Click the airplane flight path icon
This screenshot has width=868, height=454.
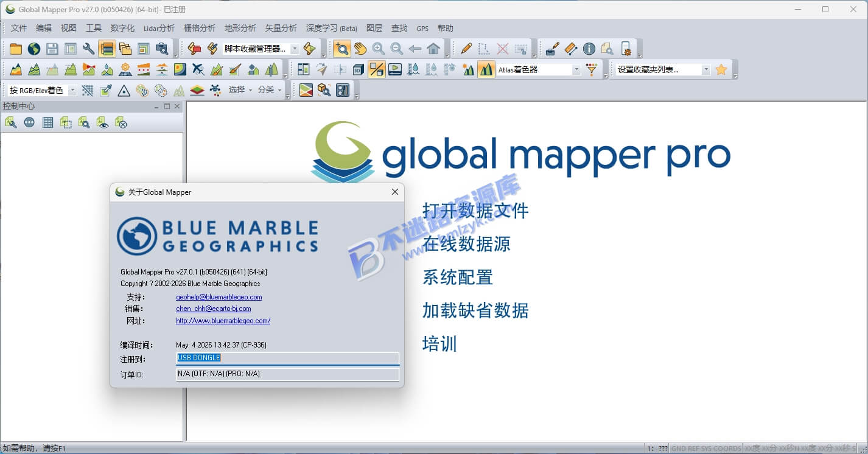click(x=198, y=69)
